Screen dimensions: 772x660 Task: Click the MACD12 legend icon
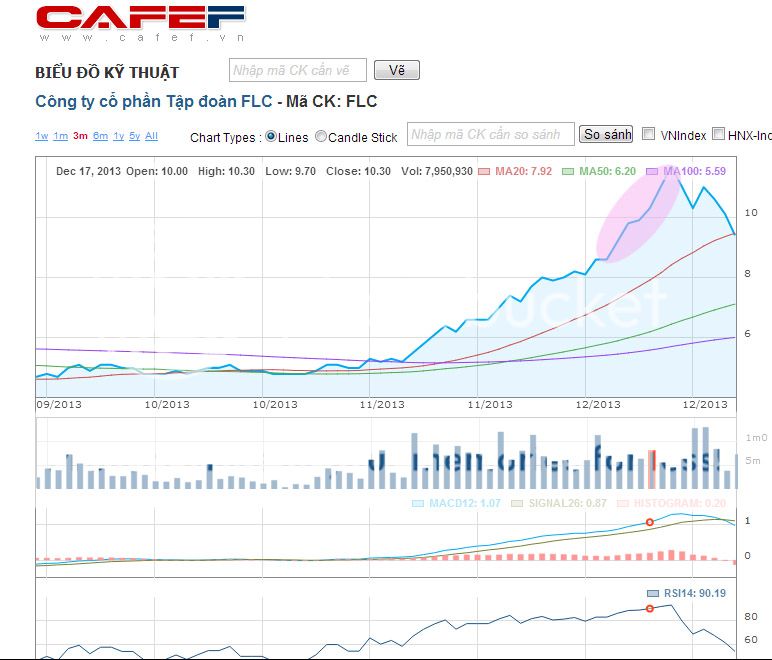[420, 503]
